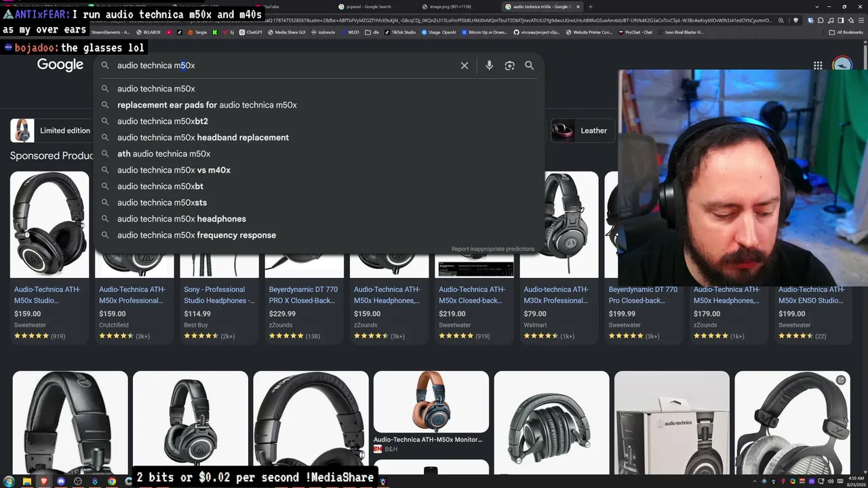868x488 pixels.
Task: Open the Website Printer Con... bookmark
Action: [x=589, y=33]
